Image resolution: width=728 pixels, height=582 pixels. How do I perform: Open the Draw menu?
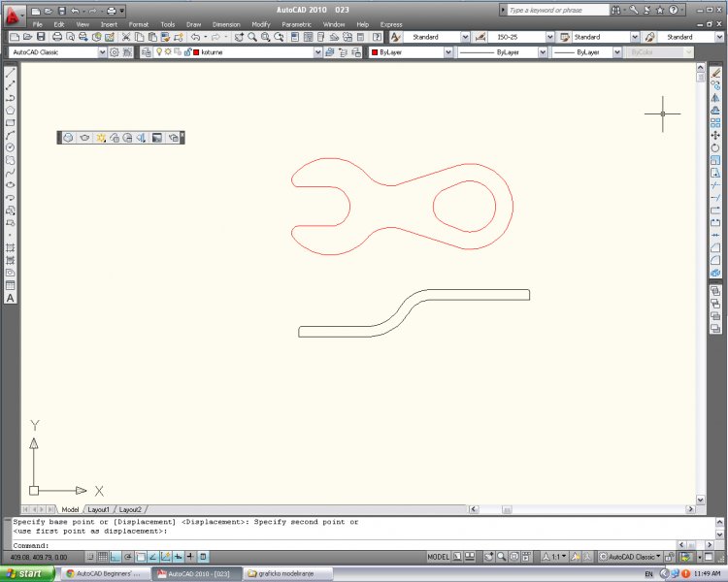[193, 24]
